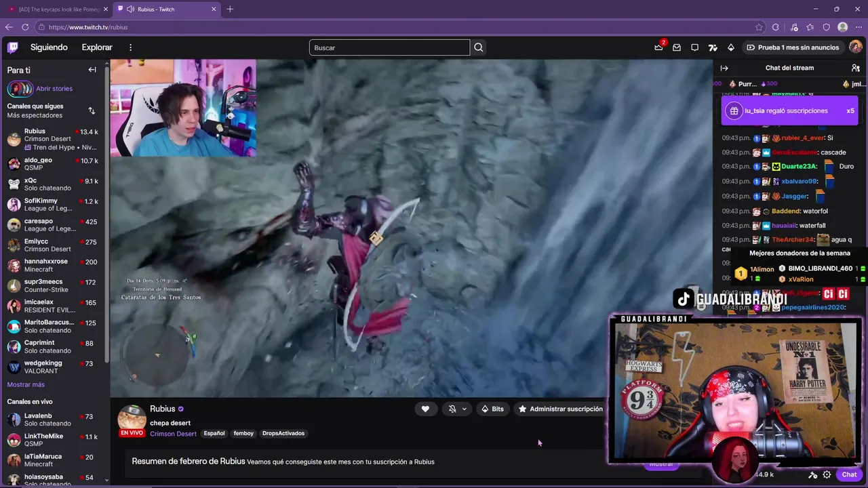This screenshot has width=868, height=488.
Task: Open Prime loot crown icon
Action: (658, 47)
